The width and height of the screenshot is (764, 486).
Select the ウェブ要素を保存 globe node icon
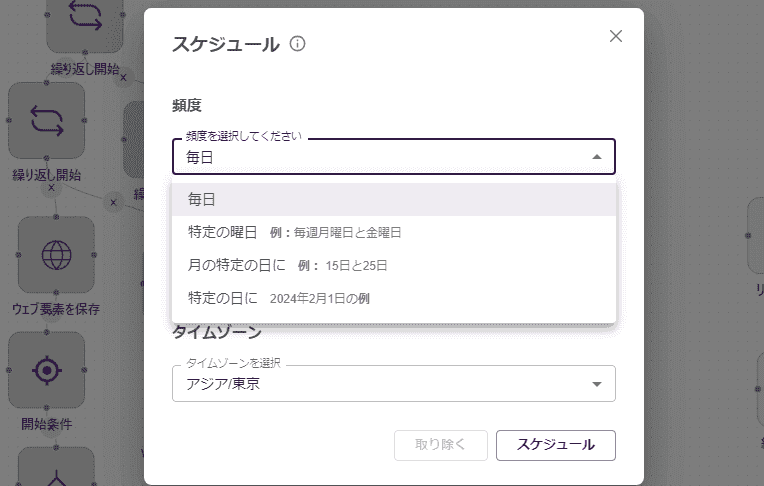(57, 255)
